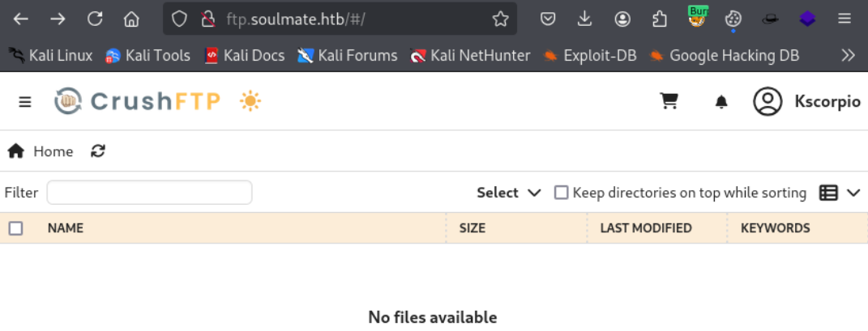Bookmark this page with the star
Screen dimensions: 868x331
(500, 19)
